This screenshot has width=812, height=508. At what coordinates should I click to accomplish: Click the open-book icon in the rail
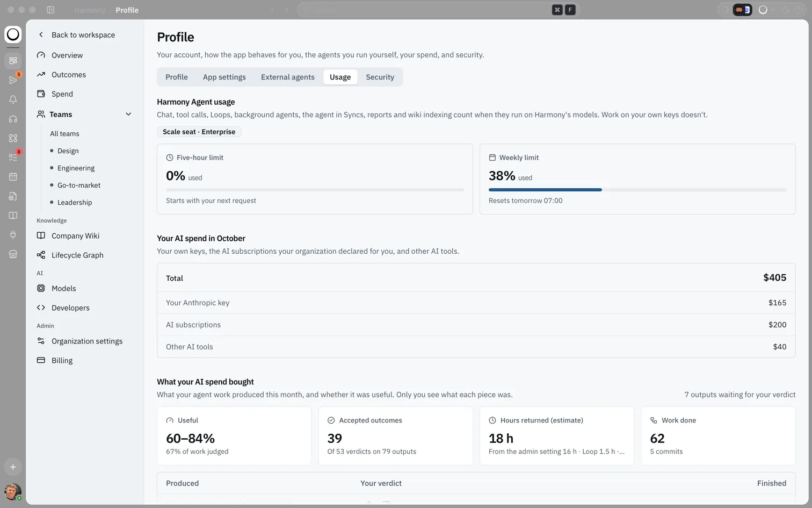coord(13,216)
